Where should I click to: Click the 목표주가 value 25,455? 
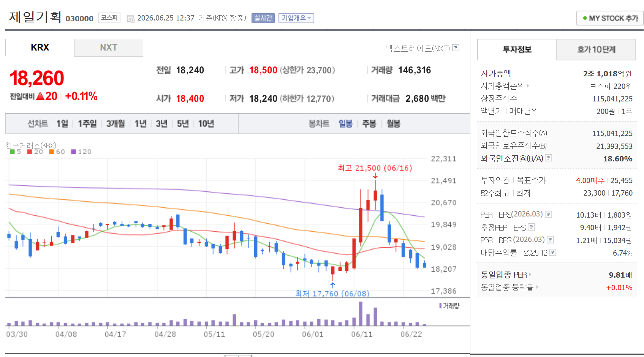tap(622, 180)
